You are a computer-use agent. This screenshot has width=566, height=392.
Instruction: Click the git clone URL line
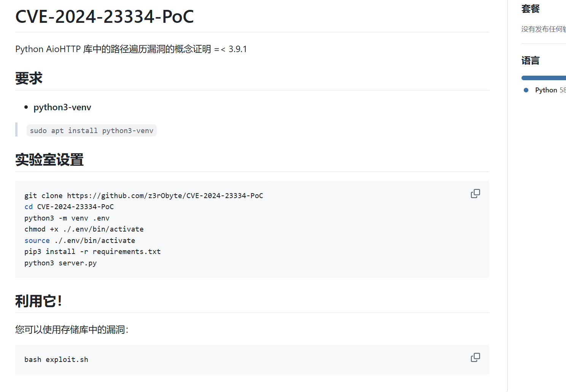click(143, 196)
